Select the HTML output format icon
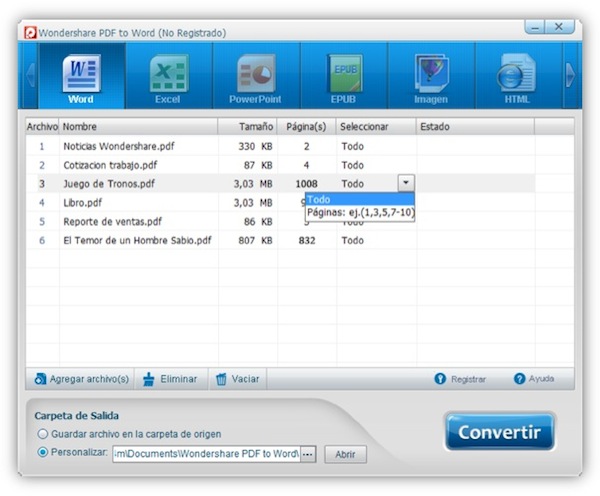Viewport: 600px width, 496px height. click(x=518, y=76)
